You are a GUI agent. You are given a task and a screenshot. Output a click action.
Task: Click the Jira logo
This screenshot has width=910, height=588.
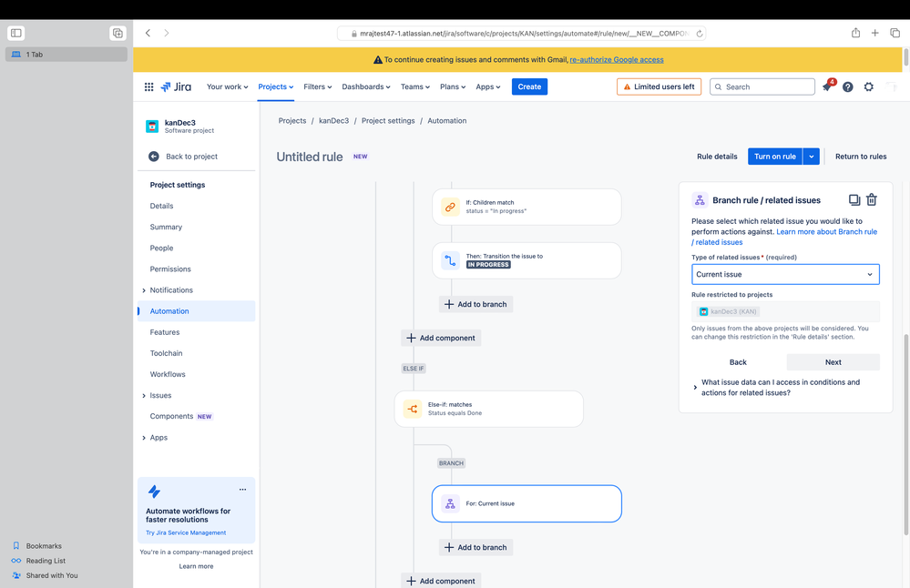pos(176,87)
